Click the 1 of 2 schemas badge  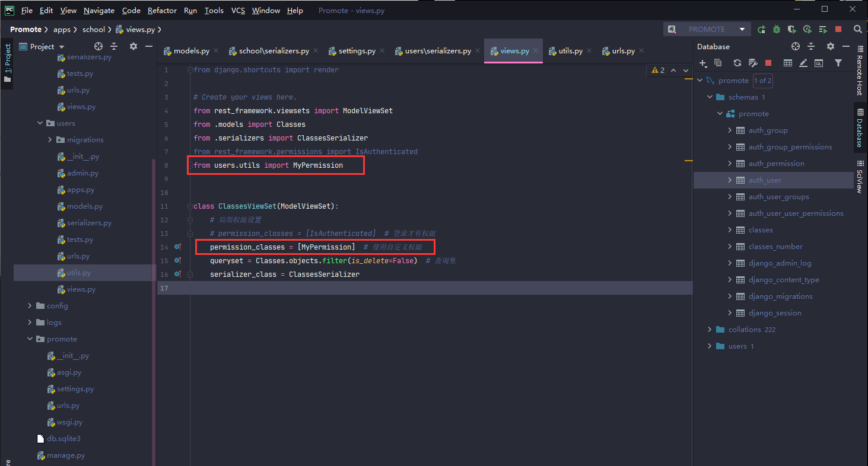763,81
